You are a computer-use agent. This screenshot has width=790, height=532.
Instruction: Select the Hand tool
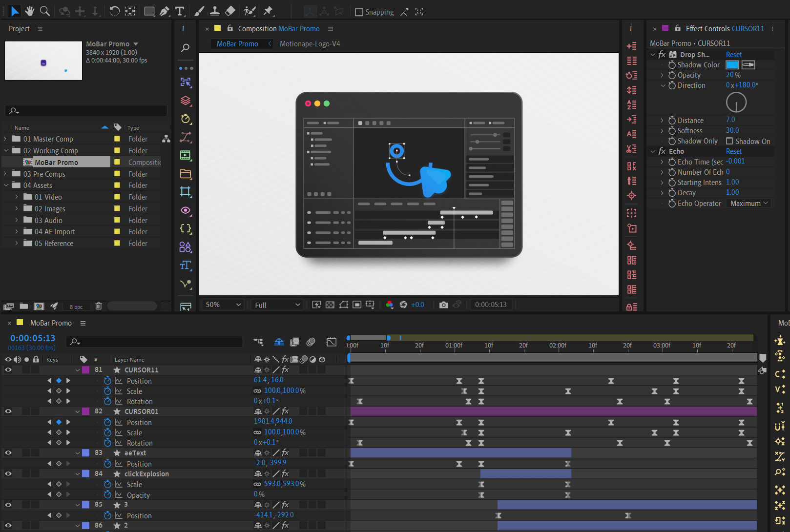pyautogui.click(x=30, y=11)
